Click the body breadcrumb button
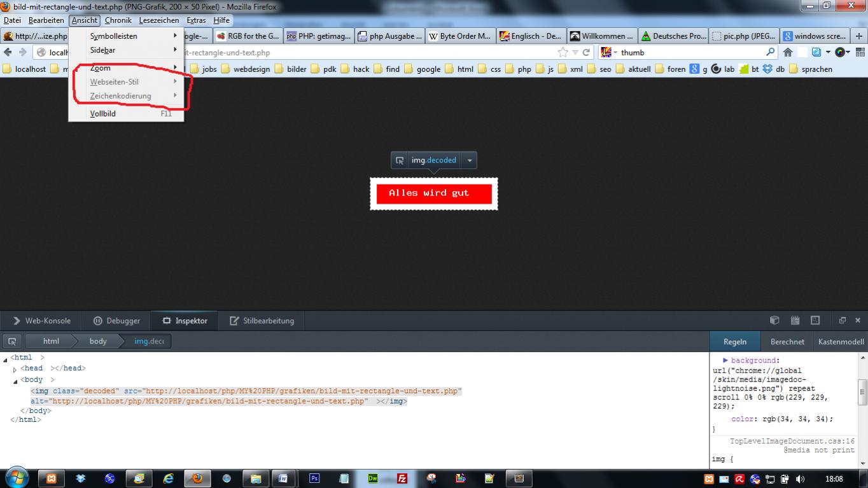Image resolution: width=868 pixels, height=488 pixels. (98, 342)
